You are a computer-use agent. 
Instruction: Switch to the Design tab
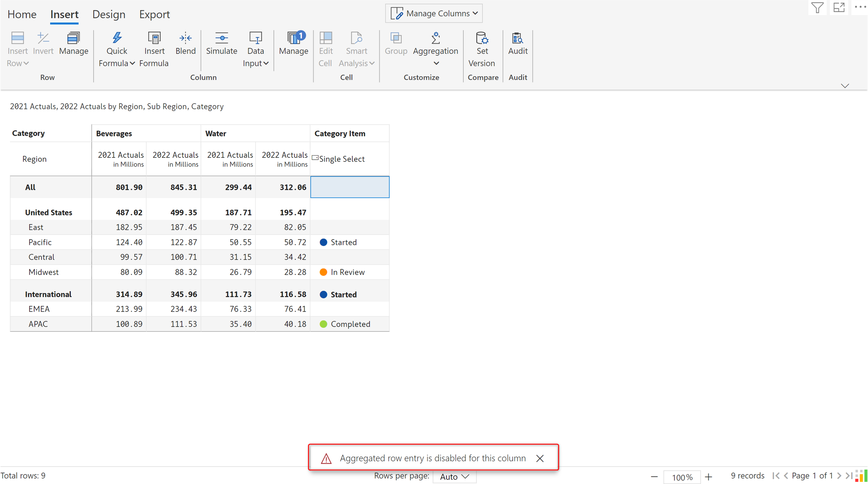[x=108, y=14]
